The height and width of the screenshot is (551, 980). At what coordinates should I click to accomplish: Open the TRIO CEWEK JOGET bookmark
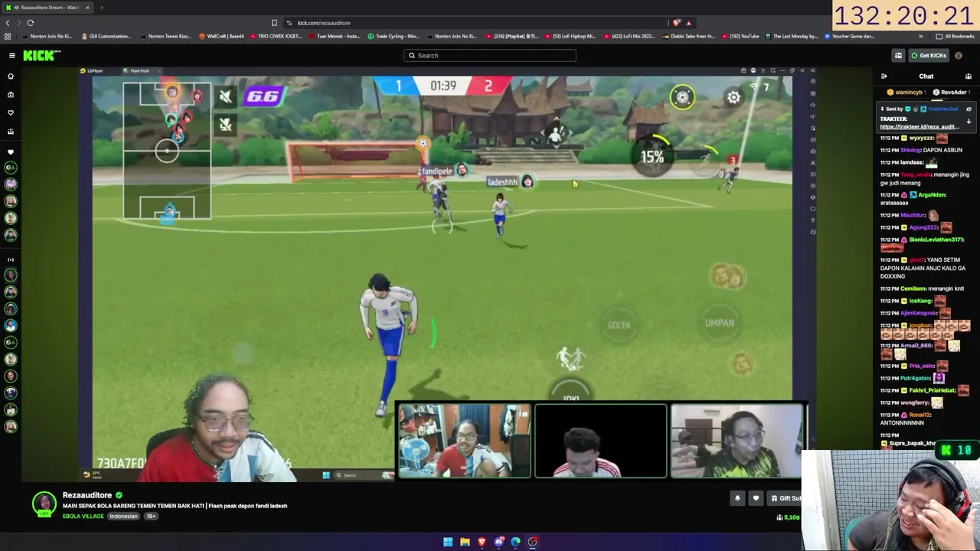pos(276,36)
